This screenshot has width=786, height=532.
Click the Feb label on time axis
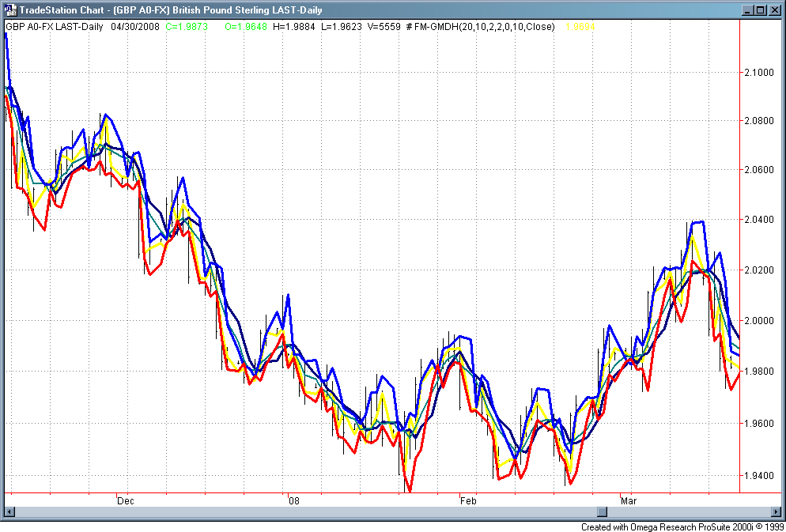click(x=468, y=500)
